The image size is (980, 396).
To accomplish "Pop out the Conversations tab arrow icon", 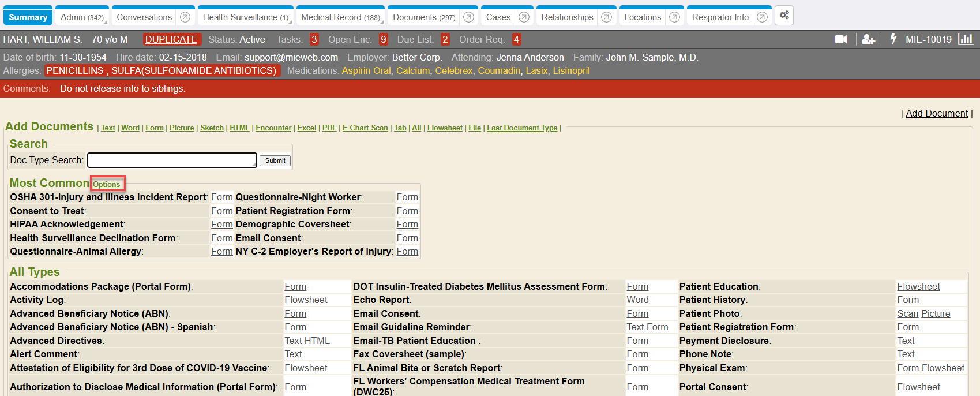I will click(x=185, y=17).
